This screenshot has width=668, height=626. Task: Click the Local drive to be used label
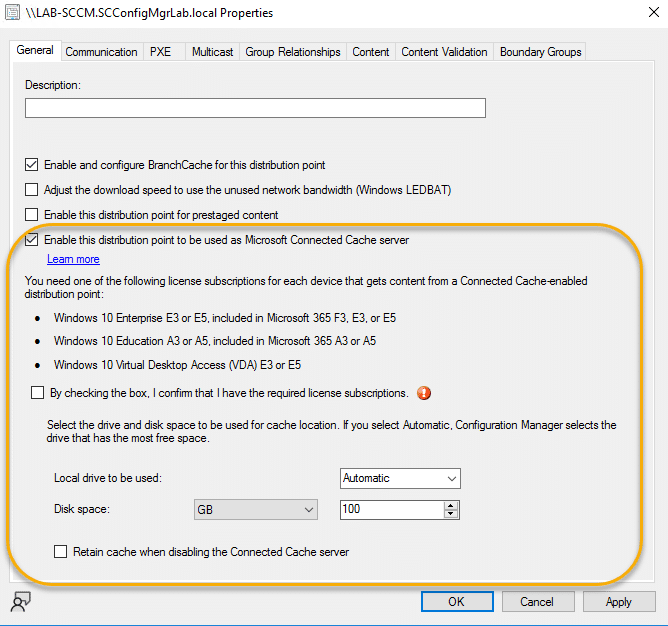[x=108, y=478]
